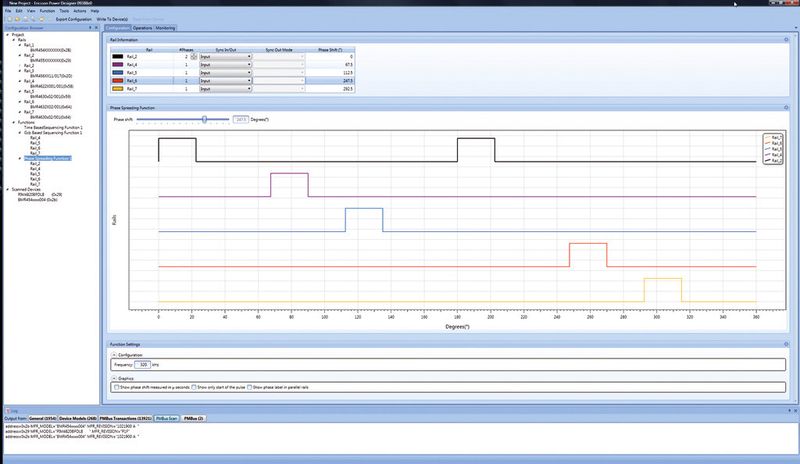Enable show only start of the pulse

194,387
